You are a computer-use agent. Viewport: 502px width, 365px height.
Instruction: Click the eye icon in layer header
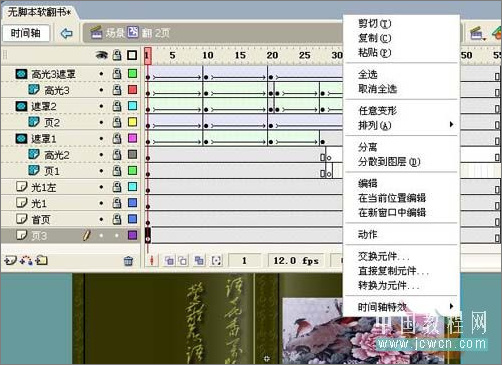tap(101, 55)
